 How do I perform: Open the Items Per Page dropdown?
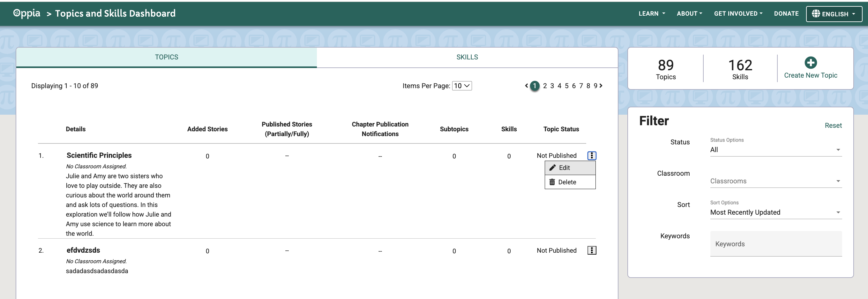pyautogui.click(x=462, y=86)
